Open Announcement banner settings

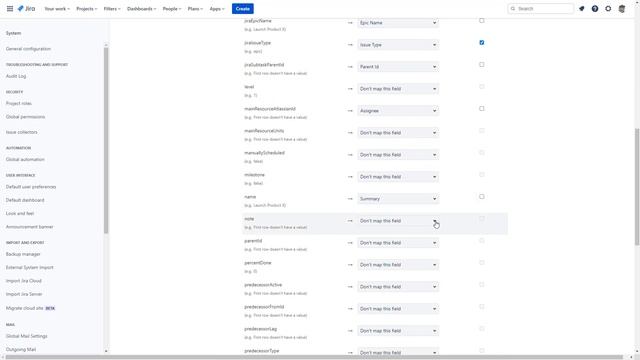pyautogui.click(x=29, y=227)
